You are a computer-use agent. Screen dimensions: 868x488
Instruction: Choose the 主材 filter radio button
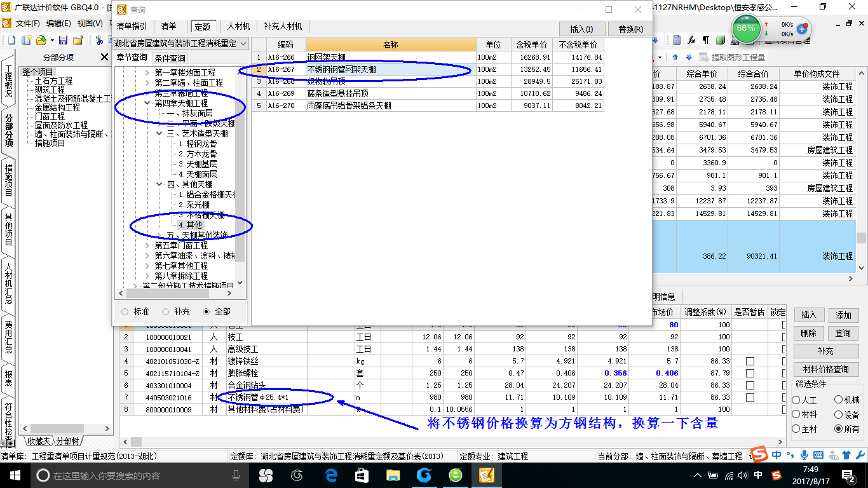796,429
